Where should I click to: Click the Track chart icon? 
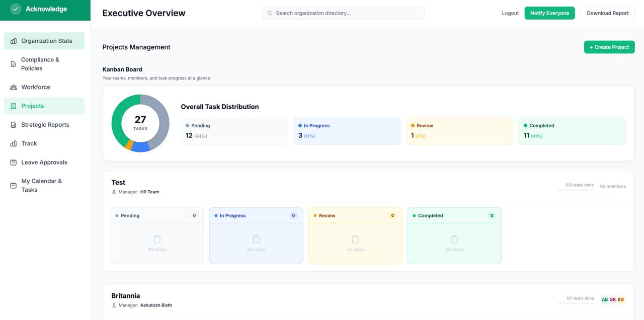pos(14,144)
